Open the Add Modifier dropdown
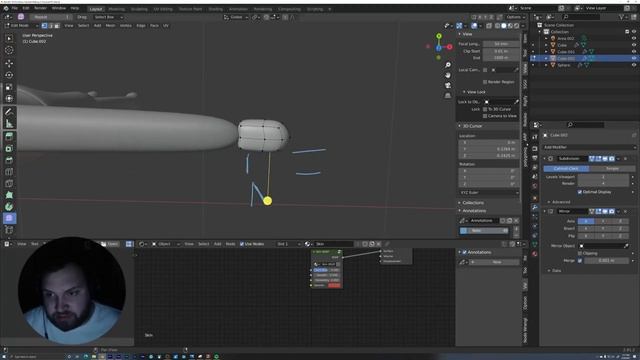 point(589,147)
